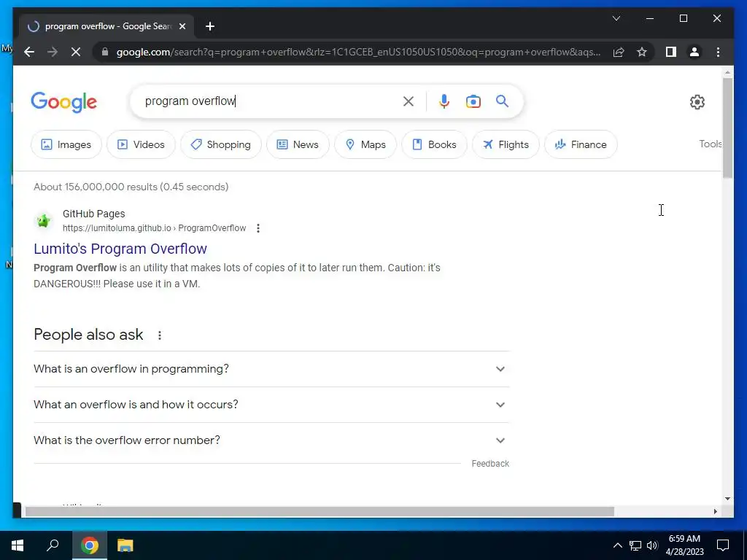Viewport: 747px width, 560px height.
Task: Open the search Tools option
Action: point(711,144)
